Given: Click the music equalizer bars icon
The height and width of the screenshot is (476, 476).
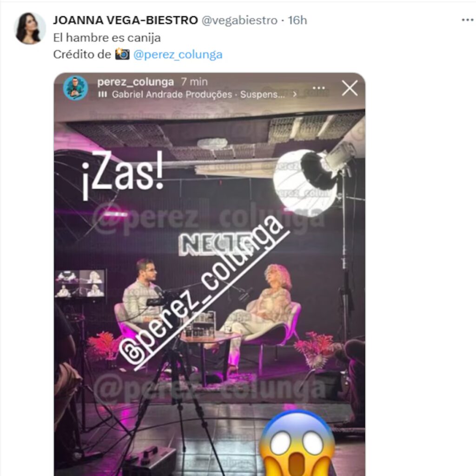Looking at the screenshot, I should pyautogui.click(x=103, y=95).
